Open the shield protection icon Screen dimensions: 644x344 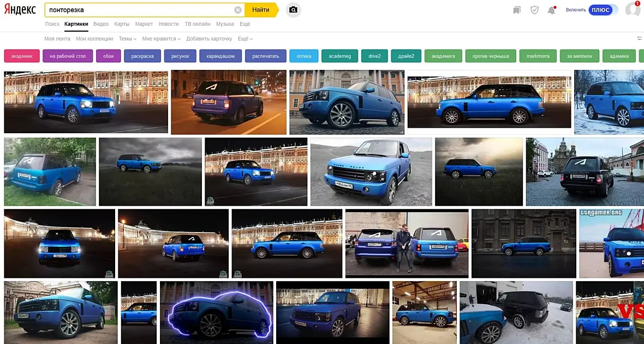point(534,10)
